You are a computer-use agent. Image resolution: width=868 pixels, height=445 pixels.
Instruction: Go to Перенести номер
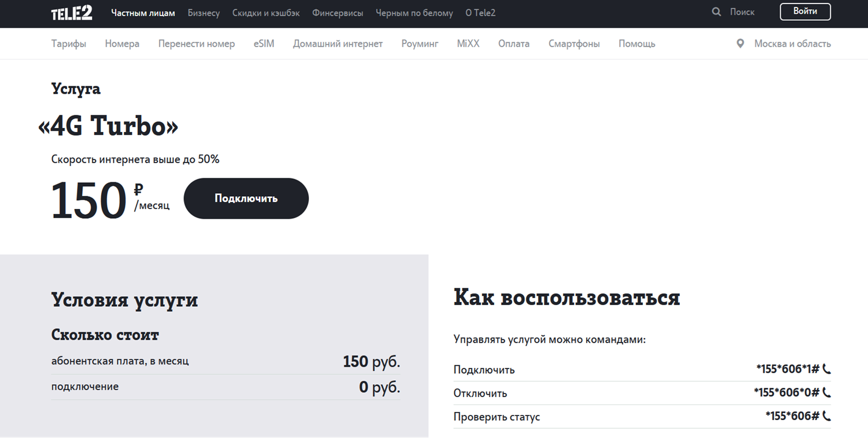click(197, 43)
